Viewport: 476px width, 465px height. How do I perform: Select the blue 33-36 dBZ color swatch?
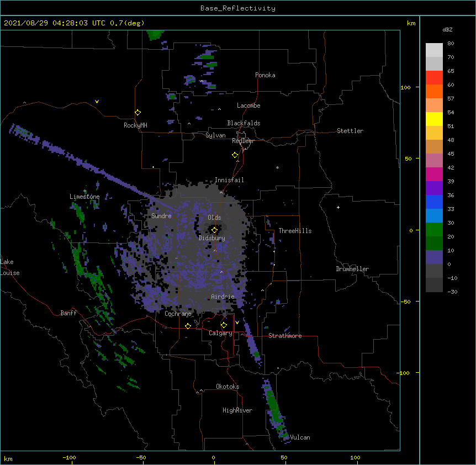point(434,202)
